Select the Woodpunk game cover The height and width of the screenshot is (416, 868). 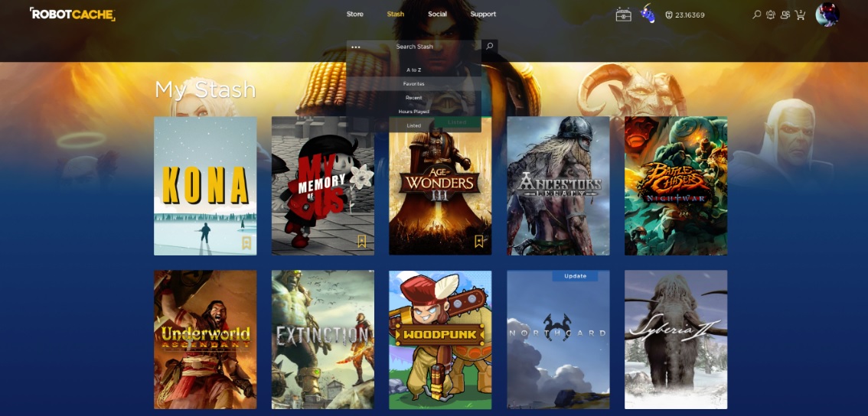tap(440, 340)
